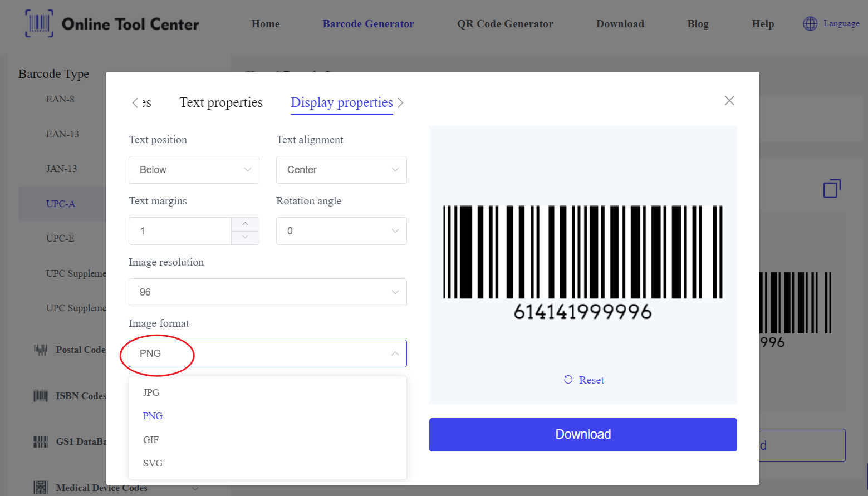868x496 pixels.
Task: Click the Language globe icon
Action: (x=810, y=23)
